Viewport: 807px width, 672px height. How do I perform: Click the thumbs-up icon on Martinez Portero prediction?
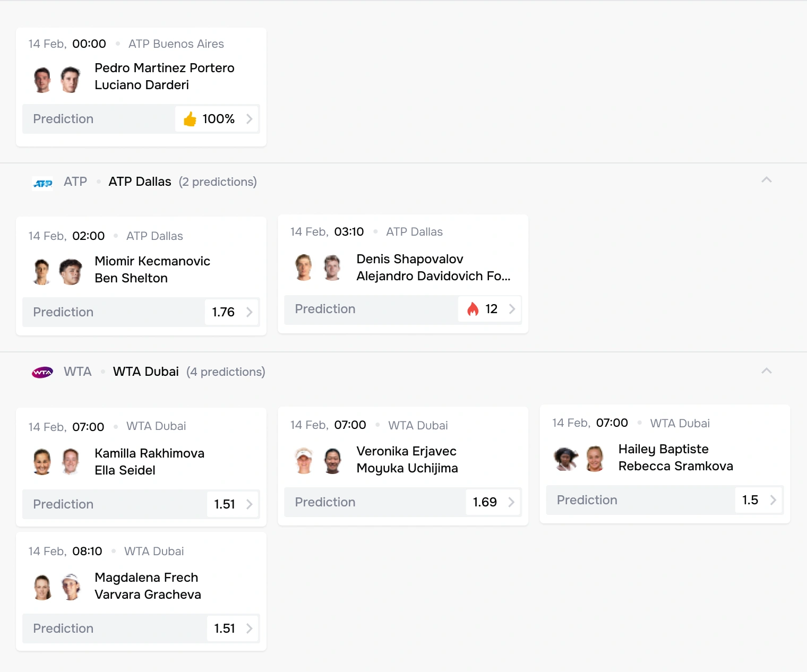[x=190, y=119]
